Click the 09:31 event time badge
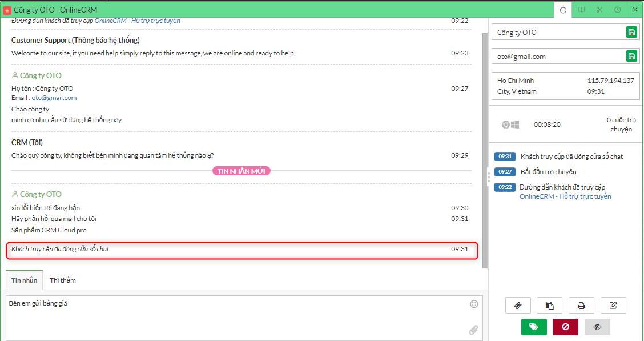This screenshot has height=341, width=644. (x=505, y=157)
